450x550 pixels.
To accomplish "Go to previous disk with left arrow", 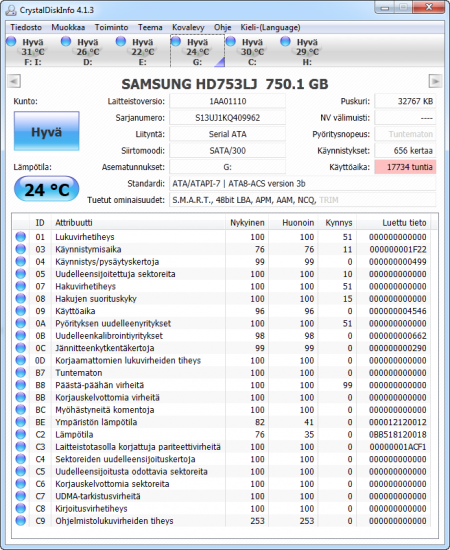I will pyautogui.click(x=14, y=81).
